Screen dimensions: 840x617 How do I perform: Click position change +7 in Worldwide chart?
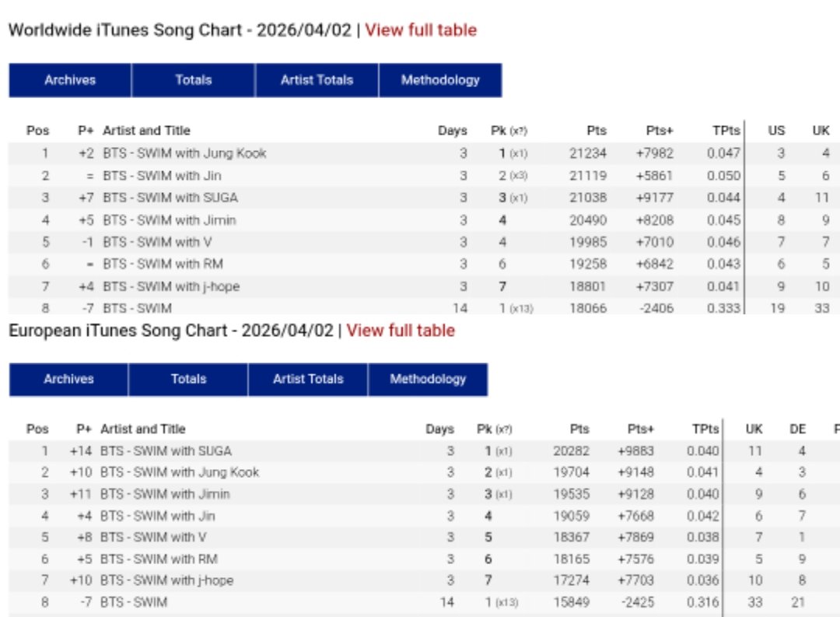pyautogui.click(x=86, y=198)
